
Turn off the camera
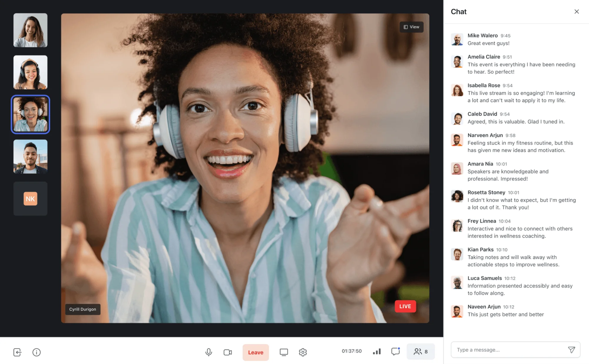point(228,352)
